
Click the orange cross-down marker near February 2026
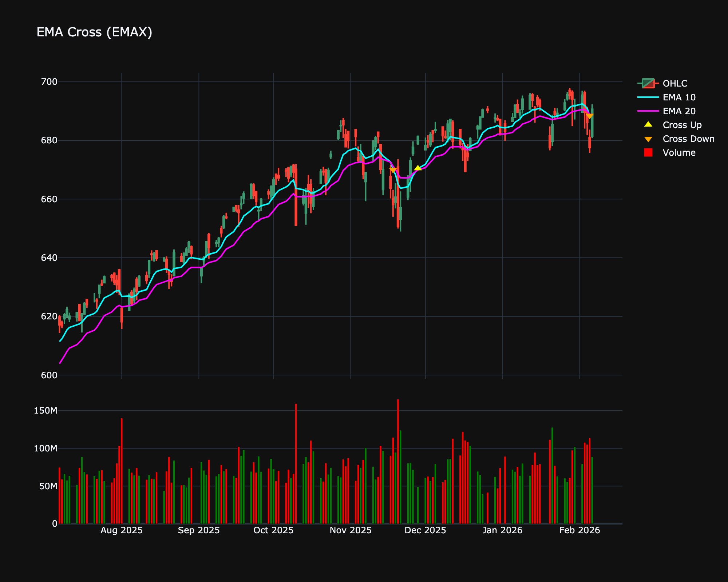590,116
